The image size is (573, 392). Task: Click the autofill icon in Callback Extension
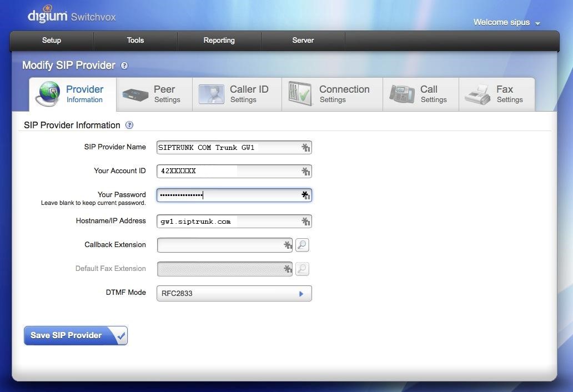tap(288, 245)
